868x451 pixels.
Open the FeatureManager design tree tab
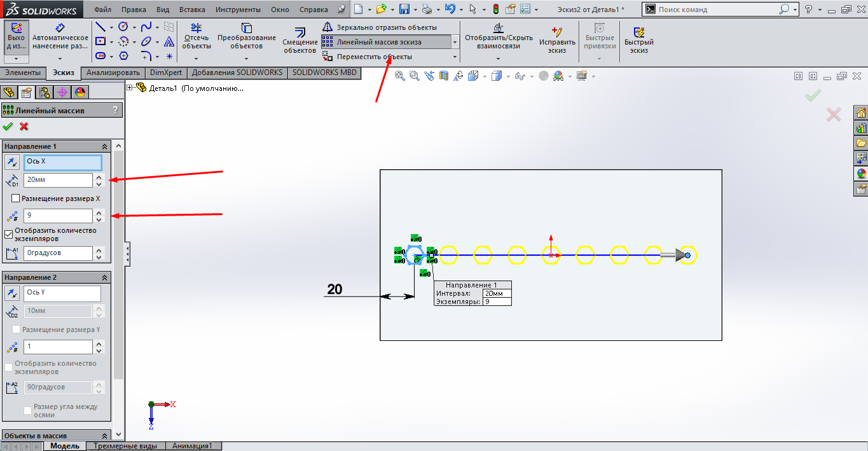9,92
